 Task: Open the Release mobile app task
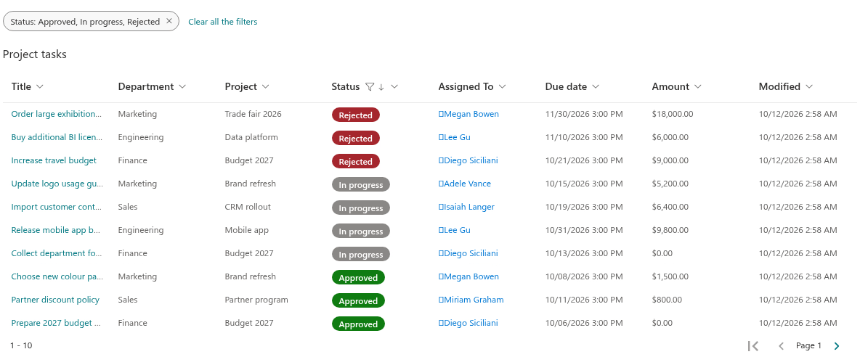point(57,230)
